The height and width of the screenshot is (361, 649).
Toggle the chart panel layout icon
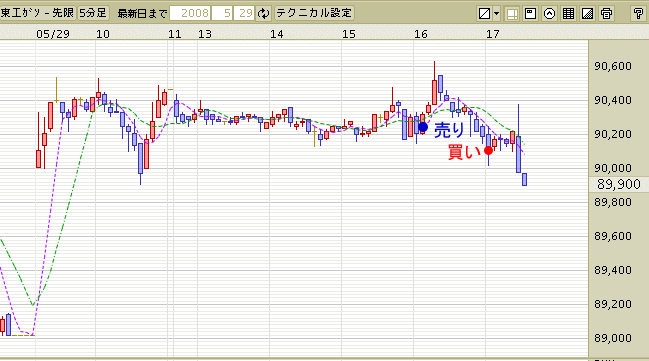pyautogui.click(x=512, y=14)
